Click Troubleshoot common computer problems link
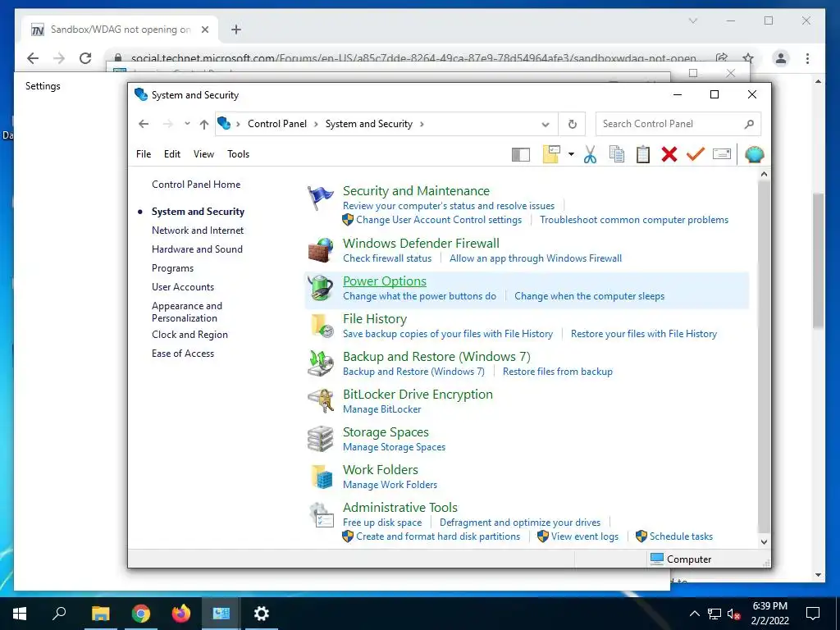The image size is (840, 630). (x=634, y=220)
